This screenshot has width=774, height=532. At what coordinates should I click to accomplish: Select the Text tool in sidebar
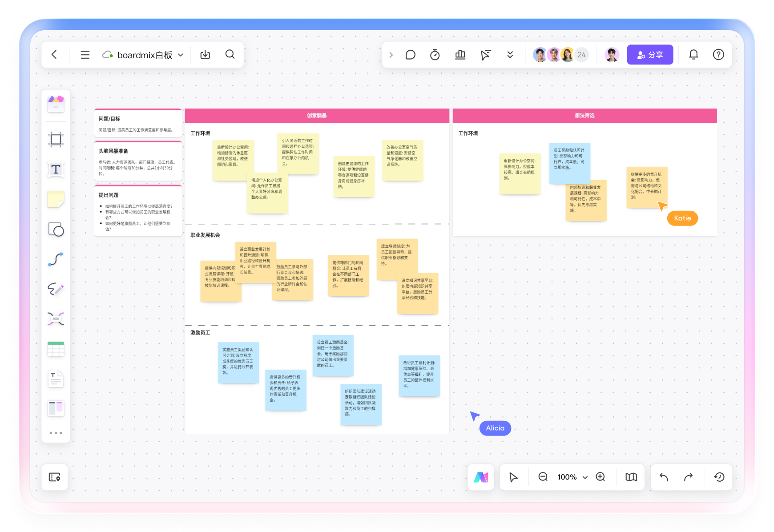(56, 169)
